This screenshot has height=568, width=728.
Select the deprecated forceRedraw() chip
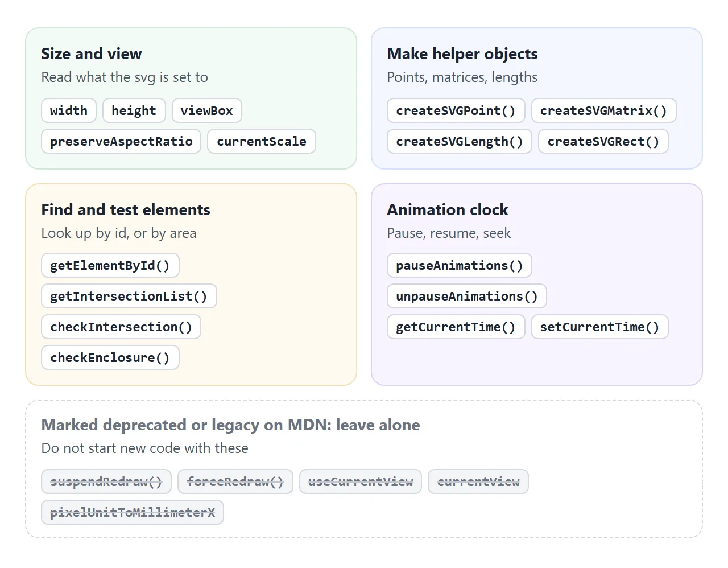235,481
